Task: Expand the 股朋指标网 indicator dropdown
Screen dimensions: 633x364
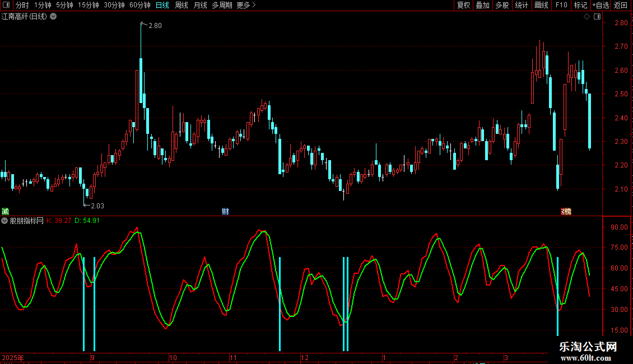Action: pyautogui.click(x=5, y=221)
